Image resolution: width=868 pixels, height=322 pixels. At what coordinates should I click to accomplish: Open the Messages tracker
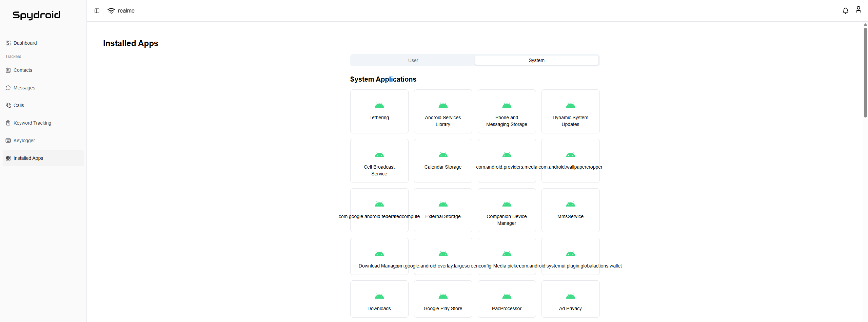pyautogui.click(x=43, y=88)
